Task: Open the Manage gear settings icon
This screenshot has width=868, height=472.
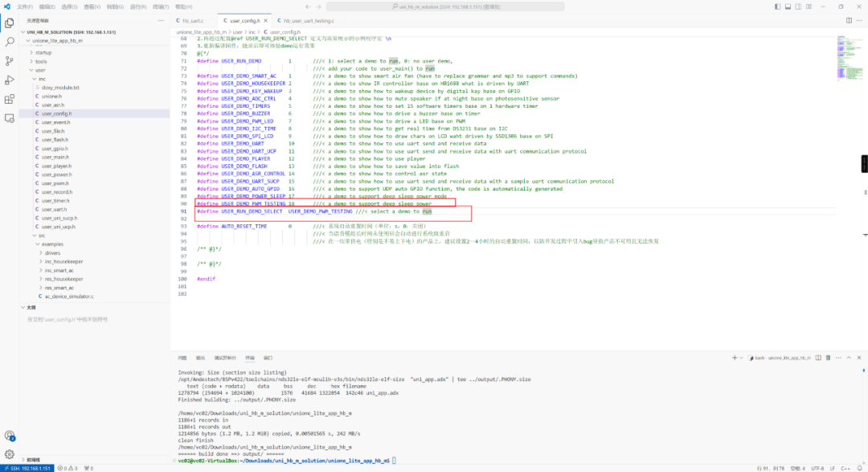Action: click(x=10, y=454)
